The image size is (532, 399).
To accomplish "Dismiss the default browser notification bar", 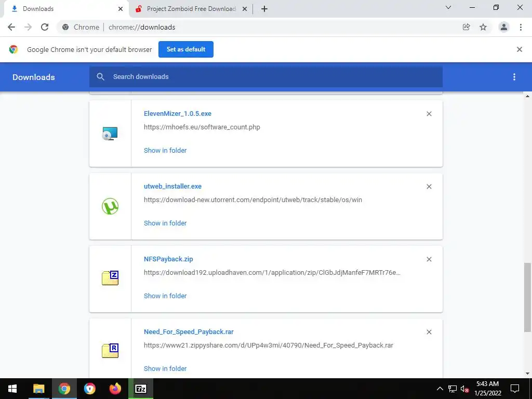I will click(519, 49).
